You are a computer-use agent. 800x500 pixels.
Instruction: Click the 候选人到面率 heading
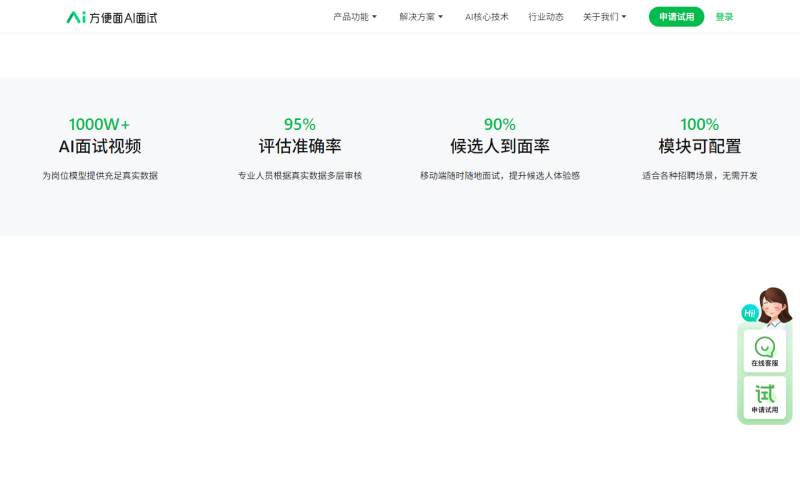point(499,146)
